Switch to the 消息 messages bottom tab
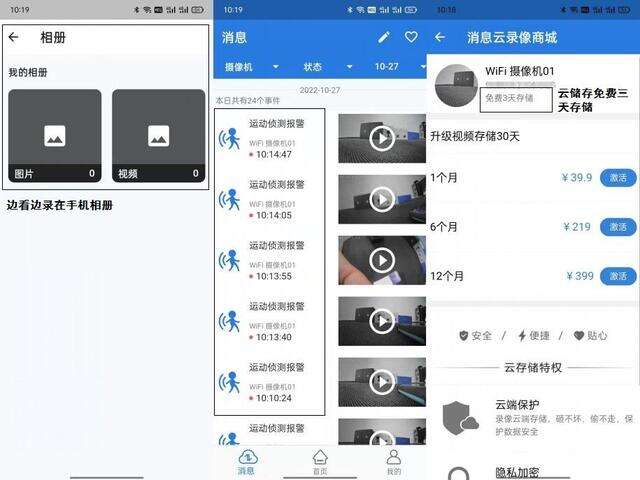This screenshot has height=480, width=640. [247, 462]
